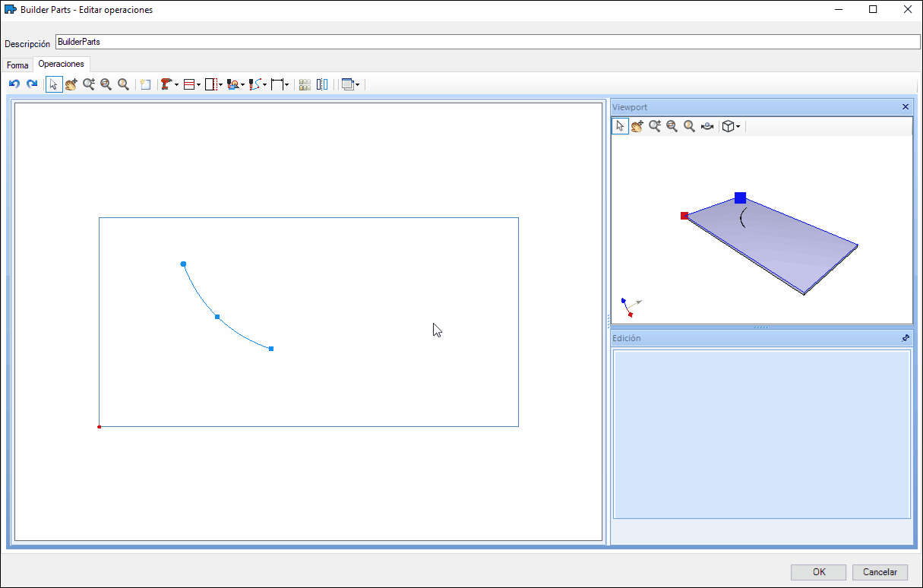Image resolution: width=923 pixels, height=588 pixels.
Task: Click the grid array icon in toolbar
Action: click(305, 84)
